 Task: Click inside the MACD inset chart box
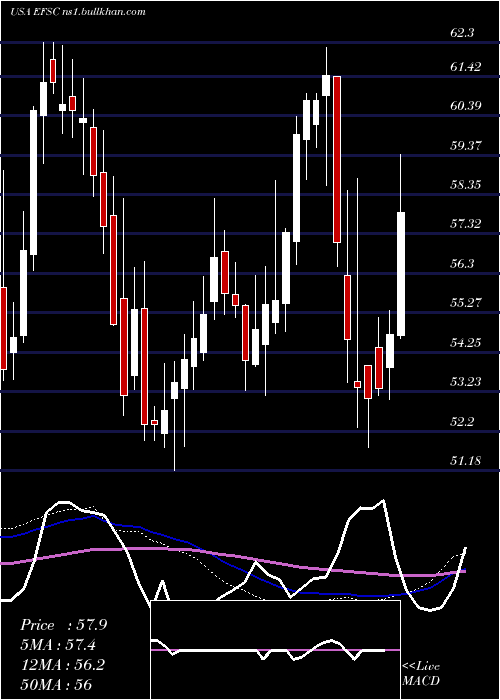[275, 650]
